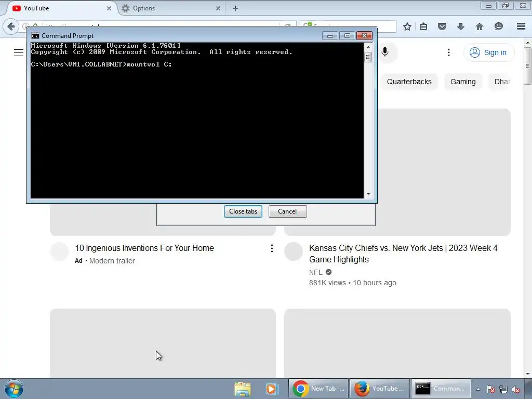Open the NFL channel link
532x399 pixels.
pyautogui.click(x=315, y=272)
